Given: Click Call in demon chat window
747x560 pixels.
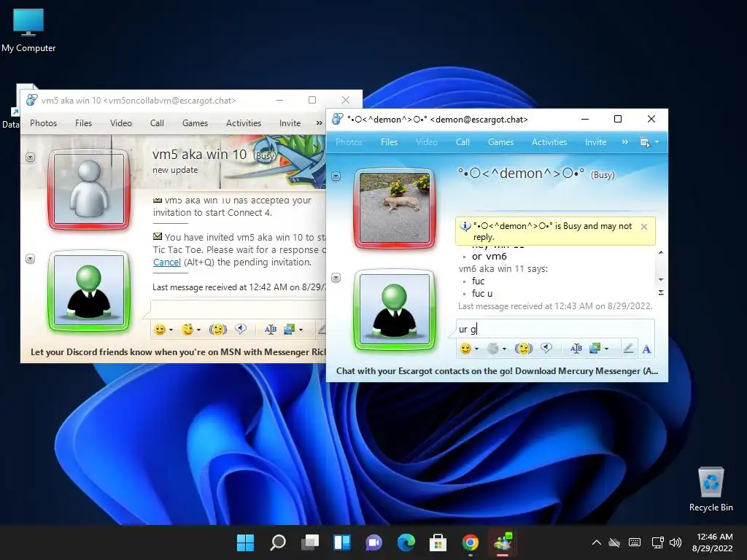Looking at the screenshot, I should 462,142.
